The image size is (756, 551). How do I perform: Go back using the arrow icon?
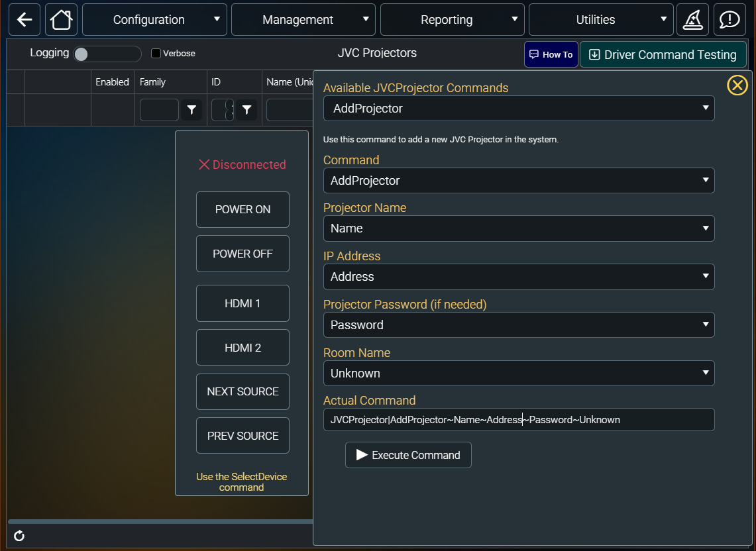point(24,20)
